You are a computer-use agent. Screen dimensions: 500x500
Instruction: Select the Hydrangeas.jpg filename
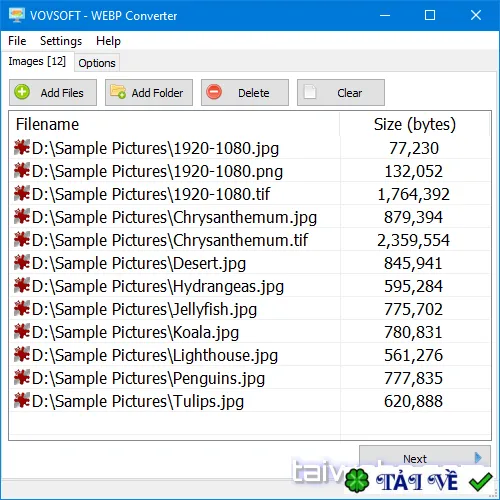[158, 286]
